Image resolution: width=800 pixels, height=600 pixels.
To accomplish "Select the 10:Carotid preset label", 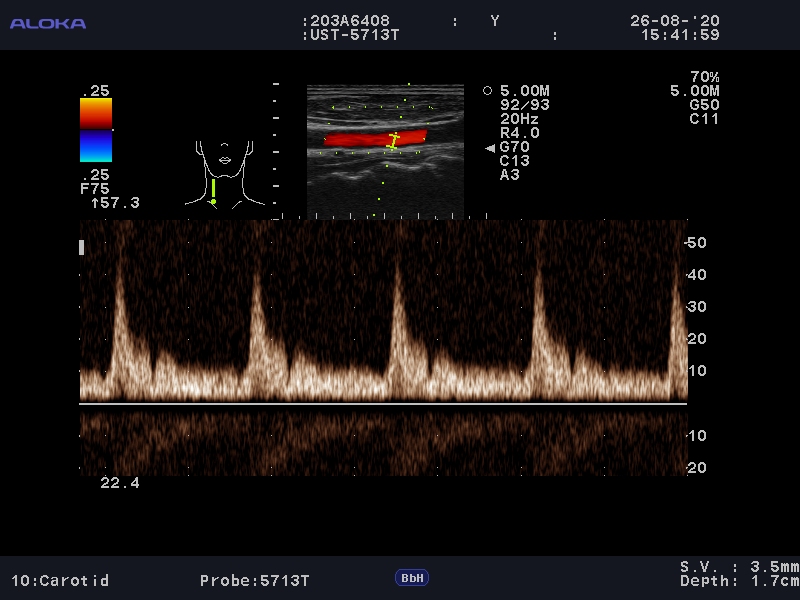I will point(60,581).
